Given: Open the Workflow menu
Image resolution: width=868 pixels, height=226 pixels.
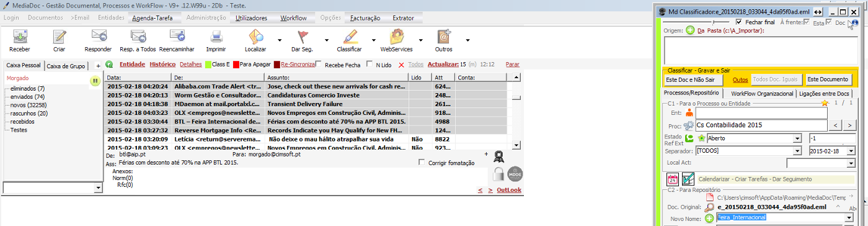Looking at the screenshot, I should [293, 18].
